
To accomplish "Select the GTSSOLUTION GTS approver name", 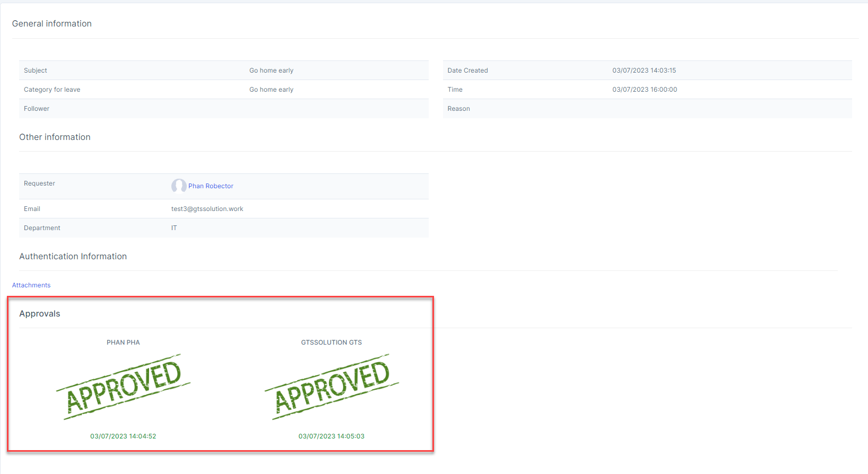I will click(331, 343).
